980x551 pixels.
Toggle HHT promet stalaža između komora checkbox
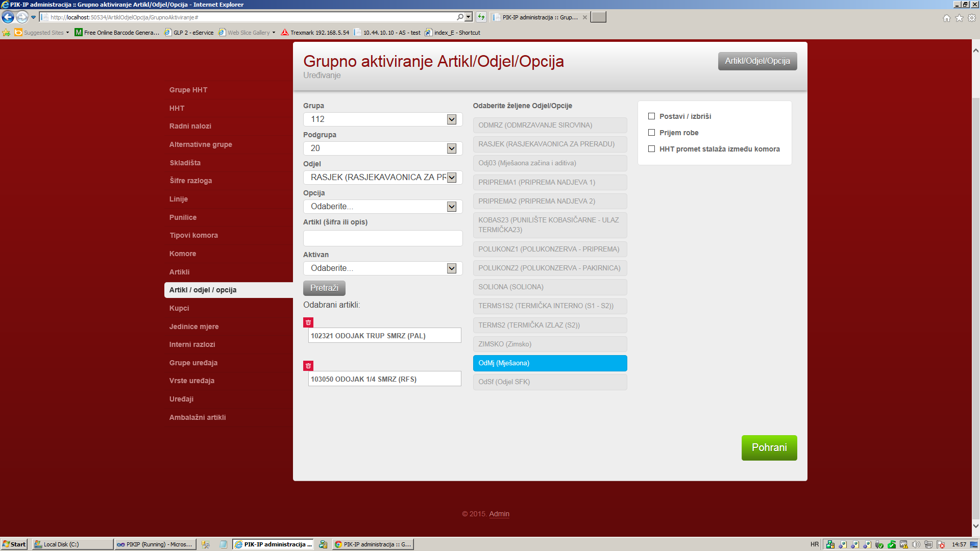pos(651,149)
